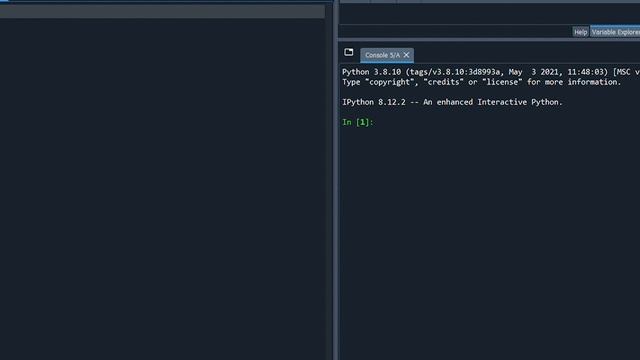This screenshot has height=360, width=640.
Task: Click the In [1]: console prompt
Action: coord(358,122)
